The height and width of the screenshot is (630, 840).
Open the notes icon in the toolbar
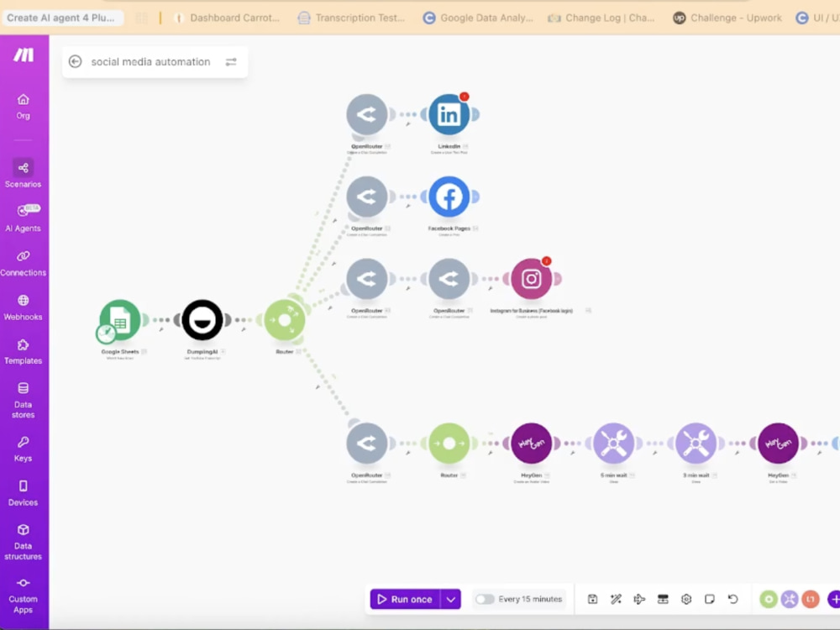[709, 599]
